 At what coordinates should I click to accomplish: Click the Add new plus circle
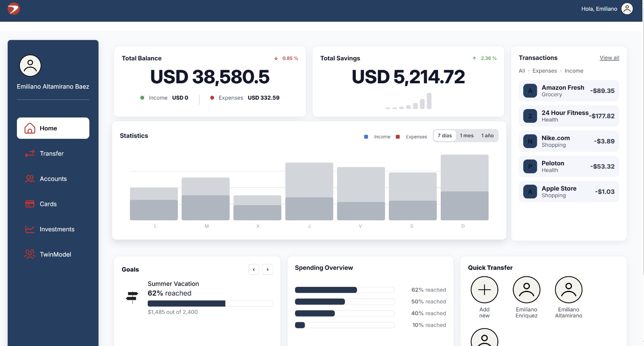[x=485, y=290]
